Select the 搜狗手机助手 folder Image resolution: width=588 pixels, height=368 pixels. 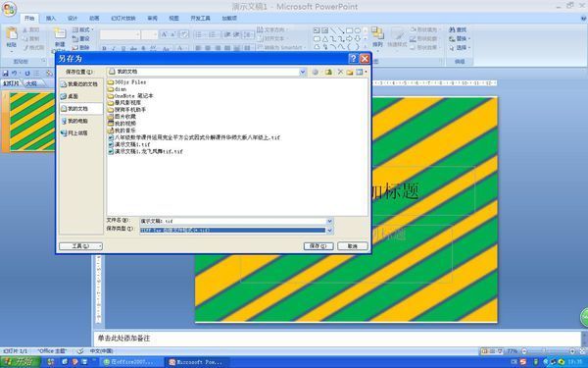pos(126,110)
